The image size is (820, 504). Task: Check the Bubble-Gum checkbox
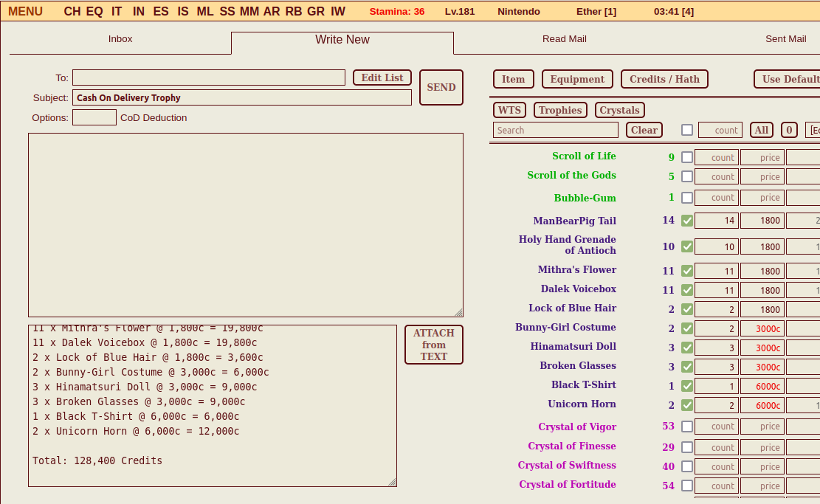click(687, 198)
